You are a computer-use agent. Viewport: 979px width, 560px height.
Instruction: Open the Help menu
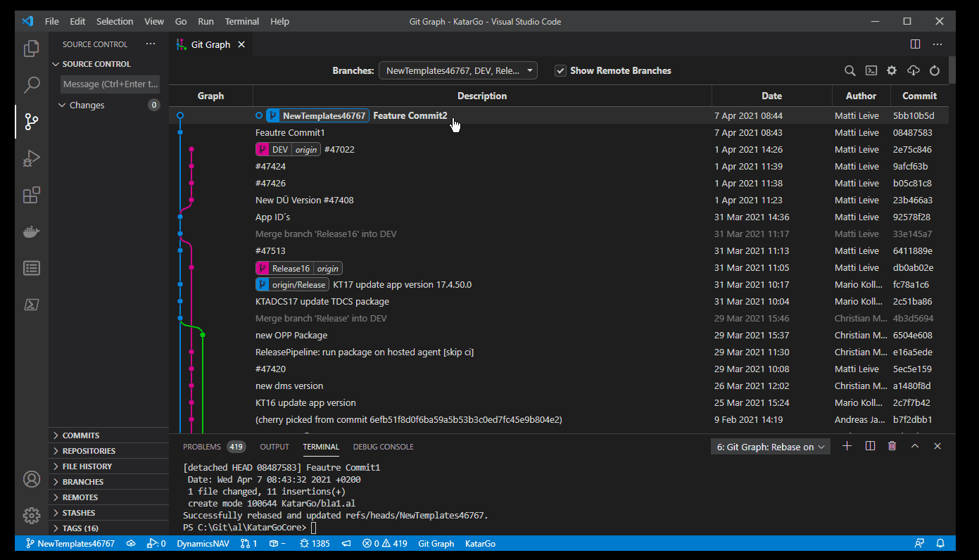279,21
